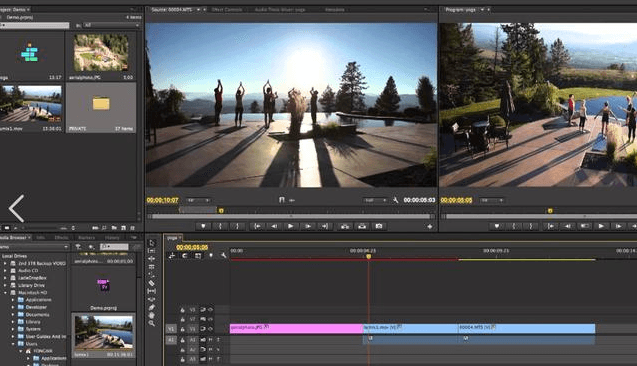Open Source monitor button editor plus
Screen dimensions: 637x366
tap(430, 227)
